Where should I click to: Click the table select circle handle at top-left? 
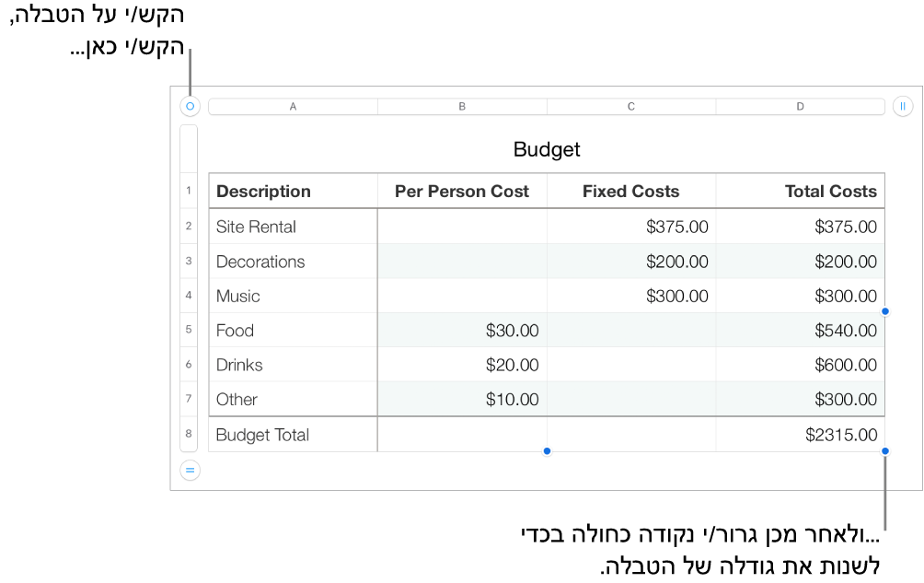190,106
